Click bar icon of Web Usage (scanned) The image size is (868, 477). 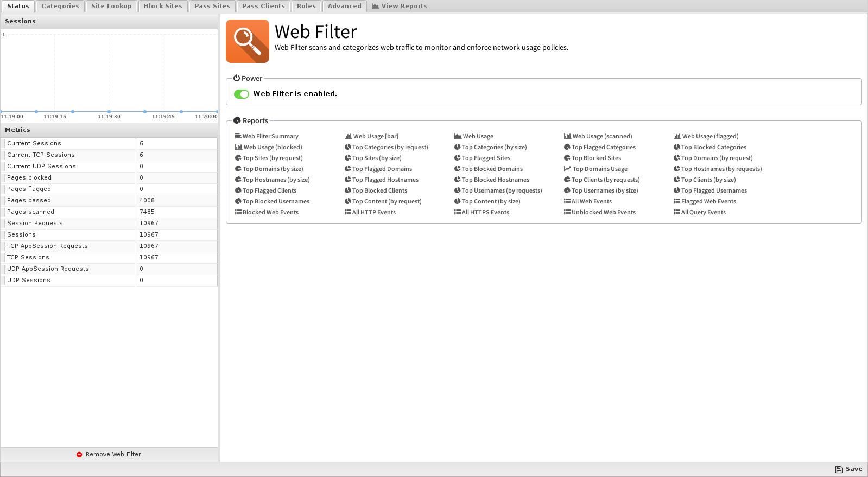pos(567,136)
